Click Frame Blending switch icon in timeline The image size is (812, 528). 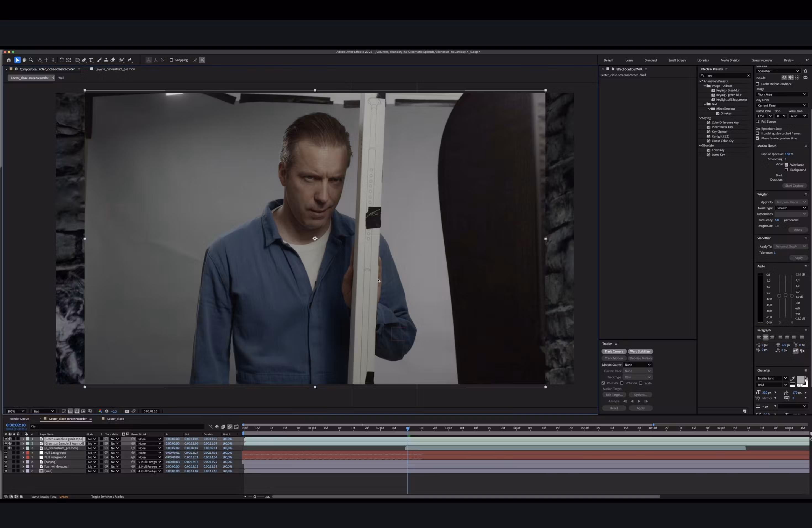click(223, 426)
